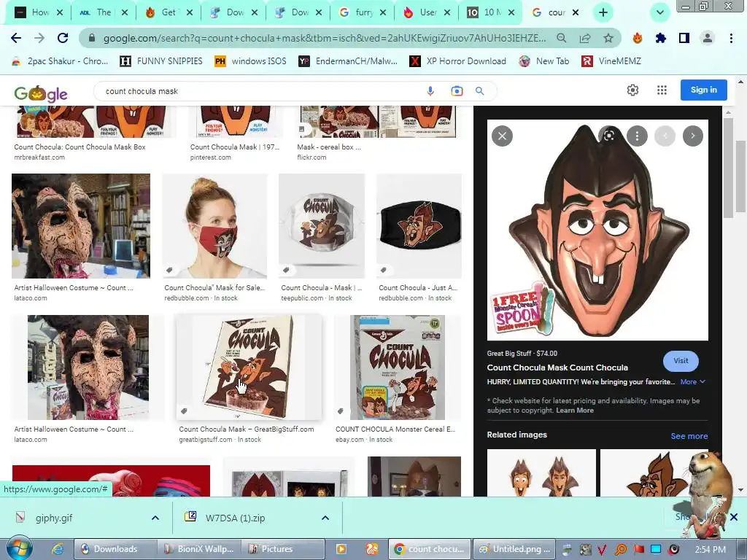Search by image with the camera icon
This screenshot has height=560, width=747.
tap(457, 90)
